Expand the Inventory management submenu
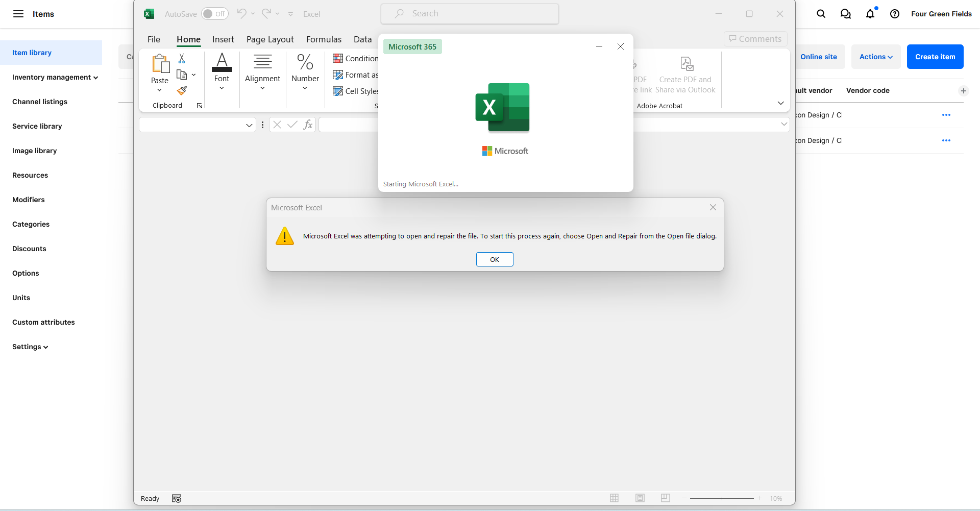Screen dimensions: 980x511 tap(55, 77)
